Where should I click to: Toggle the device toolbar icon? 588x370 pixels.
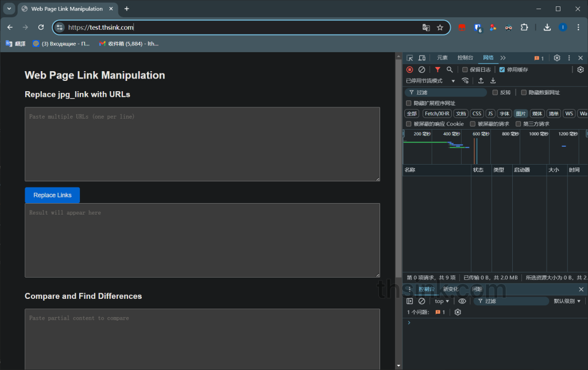click(422, 58)
